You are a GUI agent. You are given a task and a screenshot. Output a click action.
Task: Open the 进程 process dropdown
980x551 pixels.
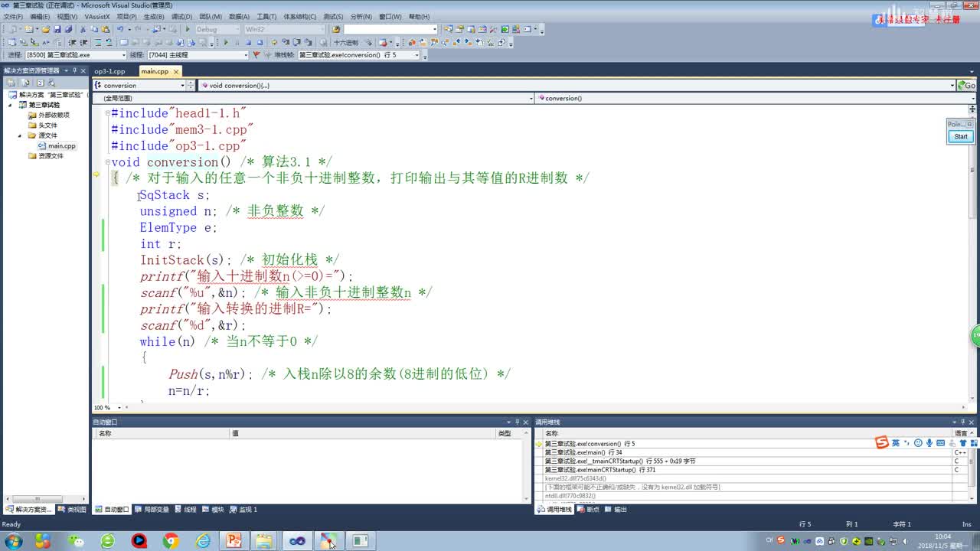76,55
